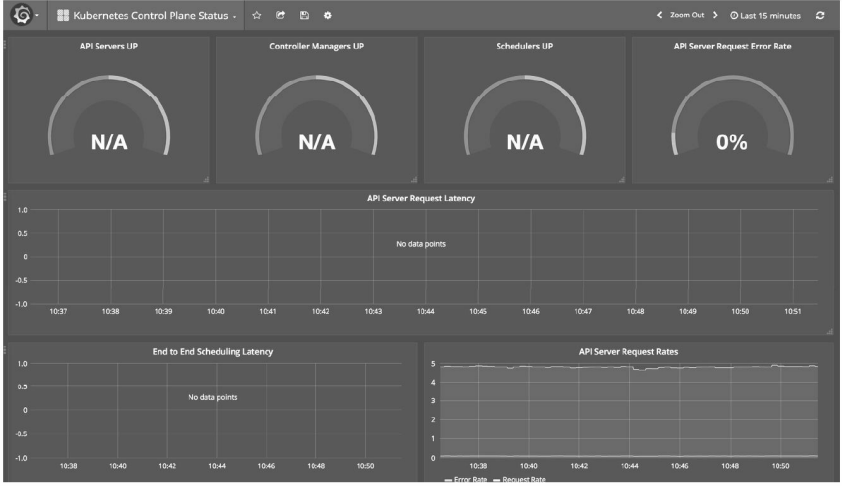This screenshot has height=487, width=842.
Task: Open the first row's side handle menu
Action: pyautogui.click(x=5, y=45)
